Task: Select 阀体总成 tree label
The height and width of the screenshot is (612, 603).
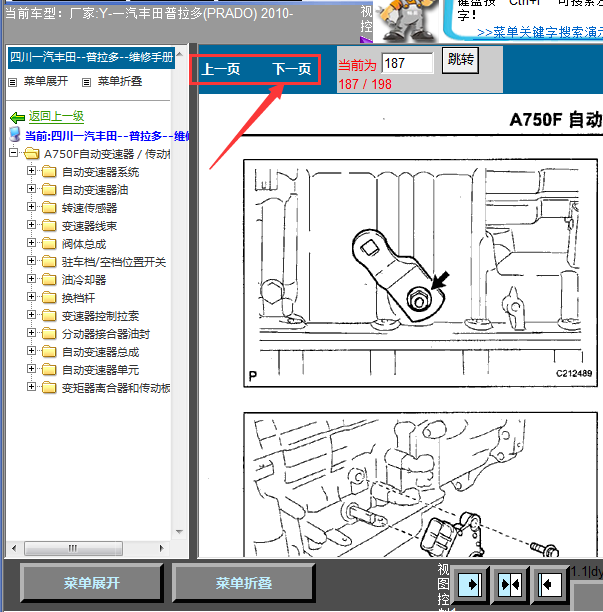Action: pyautogui.click(x=84, y=244)
